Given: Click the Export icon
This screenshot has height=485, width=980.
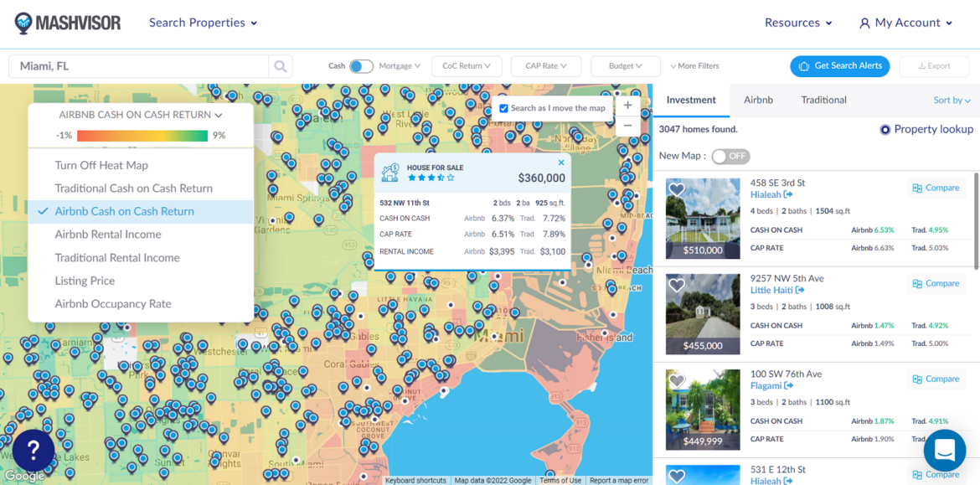Looking at the screenshot, I should [x=933, y=65].
